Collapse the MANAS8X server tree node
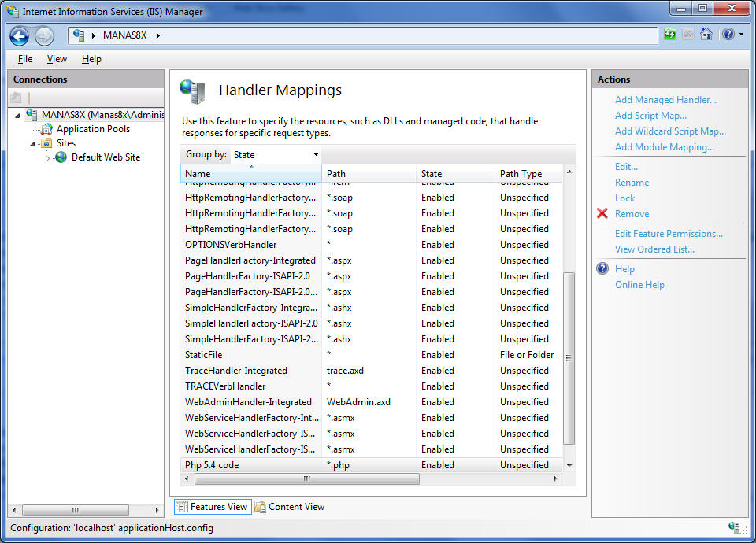 point(18,116)
